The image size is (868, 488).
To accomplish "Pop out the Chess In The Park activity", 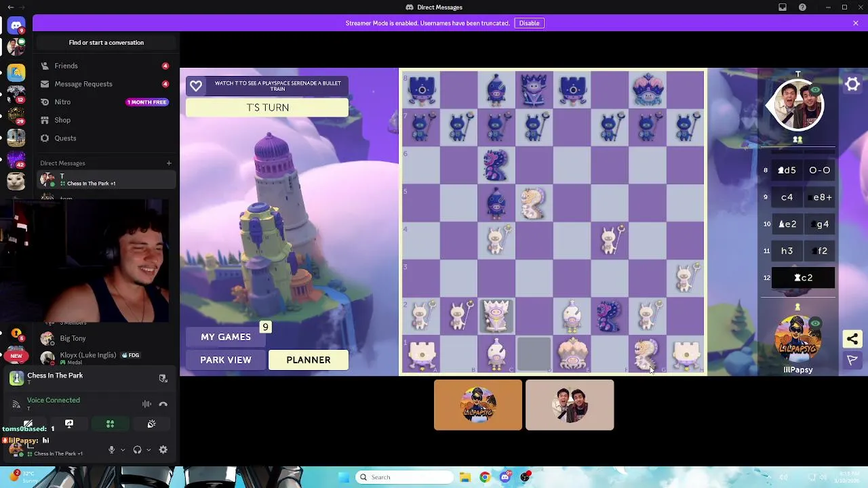I will click(163, 378).
